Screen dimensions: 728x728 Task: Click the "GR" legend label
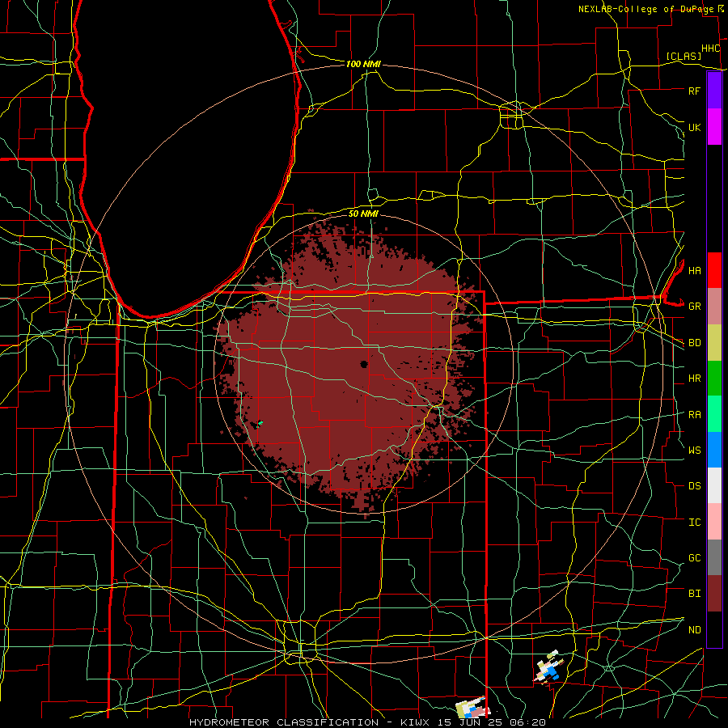point(694,307)
